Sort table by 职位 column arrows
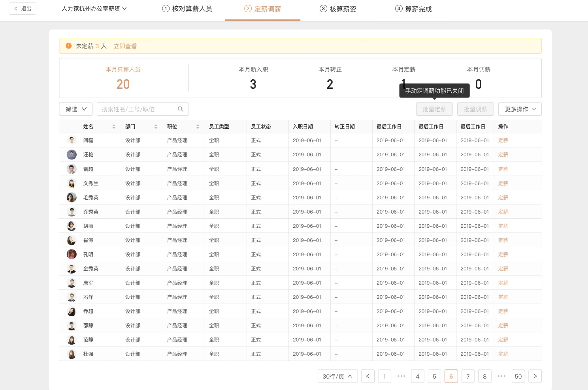The height and width of the screenshot is (390, 588). (x=198, y=127)
